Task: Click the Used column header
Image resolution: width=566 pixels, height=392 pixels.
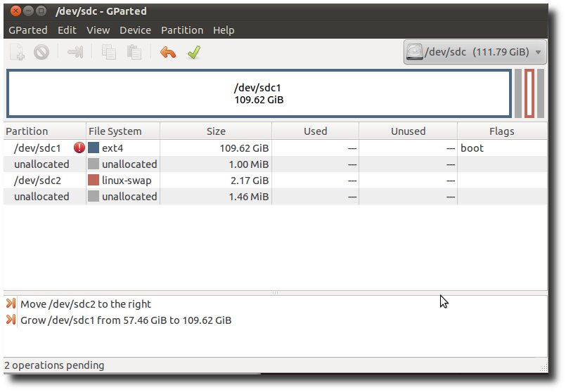Action: click(x=315, y=131)
